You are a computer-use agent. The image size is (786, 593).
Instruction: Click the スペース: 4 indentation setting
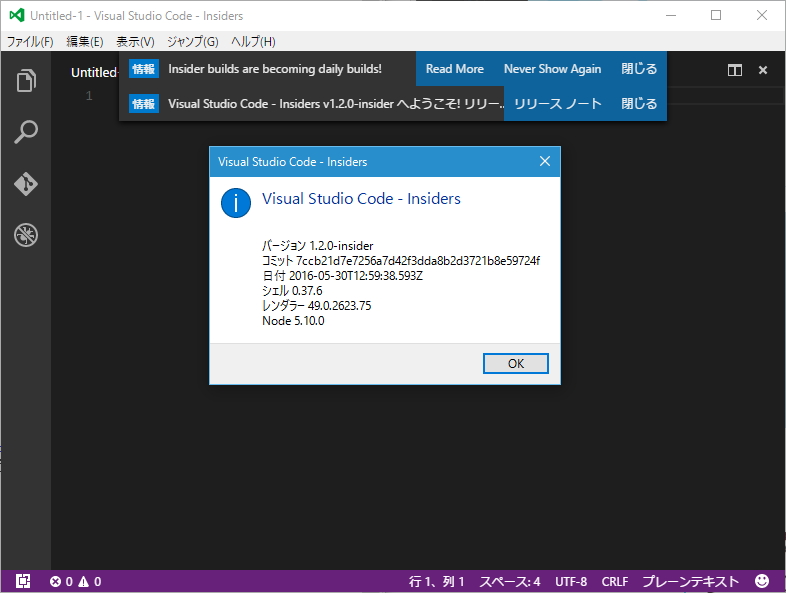pos(510,581)
